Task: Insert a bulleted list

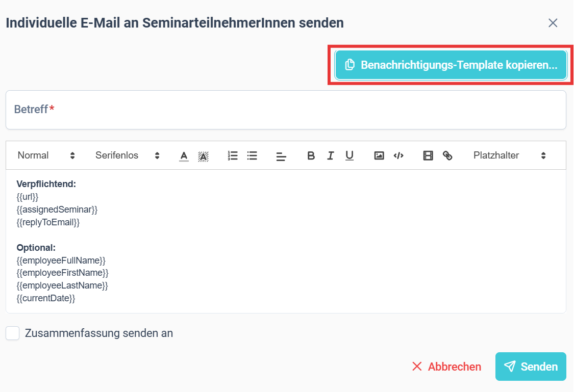Action: (252, 156)
